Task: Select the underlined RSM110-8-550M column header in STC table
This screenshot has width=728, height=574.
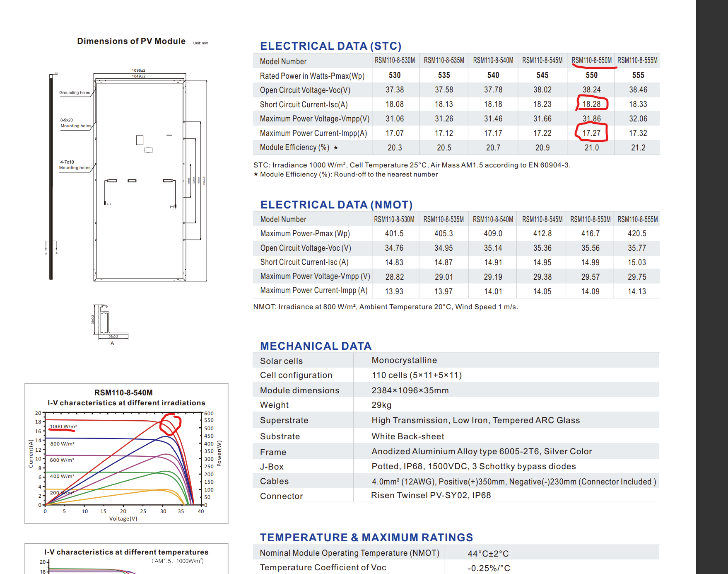Action: 591,61
